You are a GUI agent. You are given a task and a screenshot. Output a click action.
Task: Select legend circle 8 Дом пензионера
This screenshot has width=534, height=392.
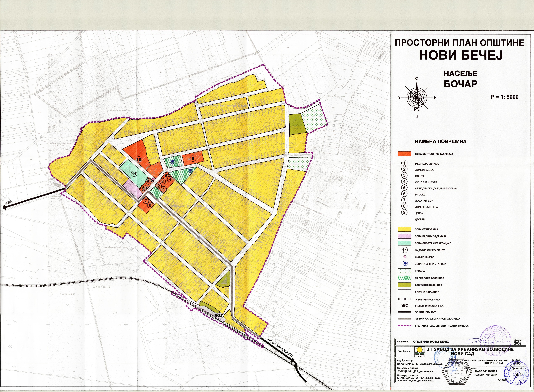pos(404,206)
